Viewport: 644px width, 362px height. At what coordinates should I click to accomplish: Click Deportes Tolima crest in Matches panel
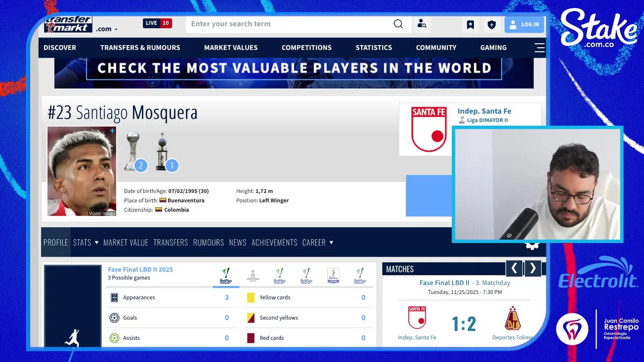[512, 318]
